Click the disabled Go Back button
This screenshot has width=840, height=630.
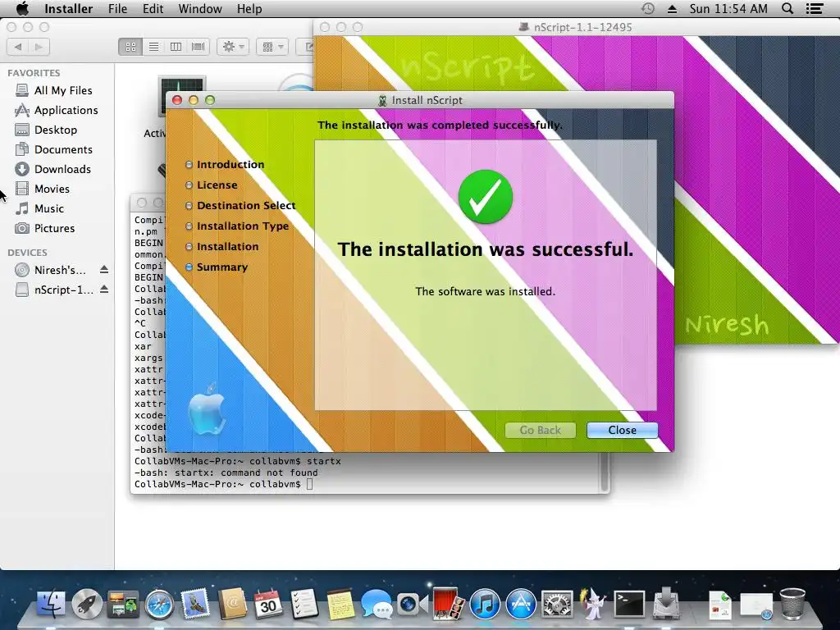(x=540, y=430)
